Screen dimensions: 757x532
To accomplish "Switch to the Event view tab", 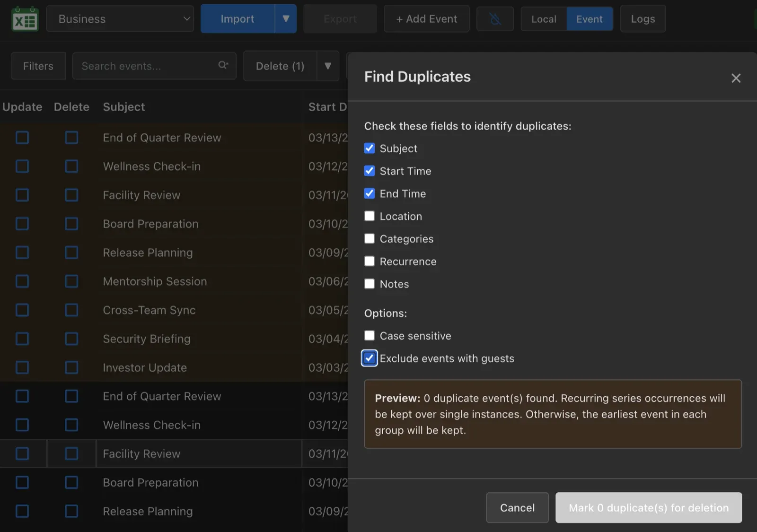I will point(590,19).
